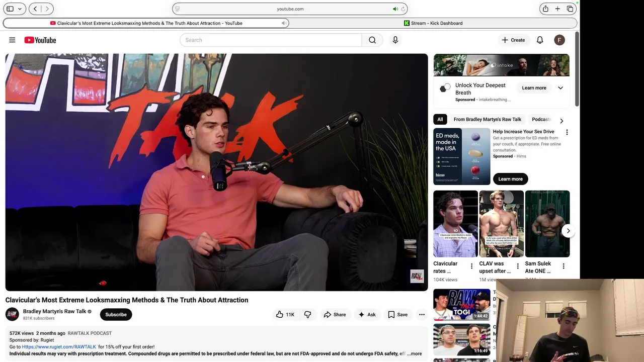Open YouTube hamburger guide menu
Viewport: 644px width, 362px height.
click(12, 40)
